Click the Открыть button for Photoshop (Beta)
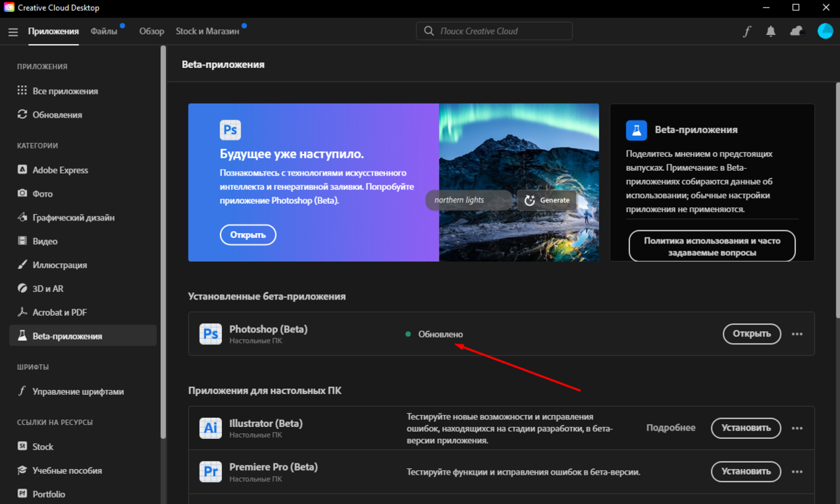840x504 pixels. point(752,334)
